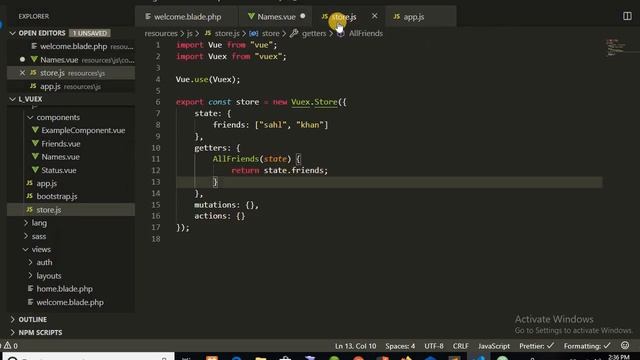Change file encoding UTF-8

433,346
